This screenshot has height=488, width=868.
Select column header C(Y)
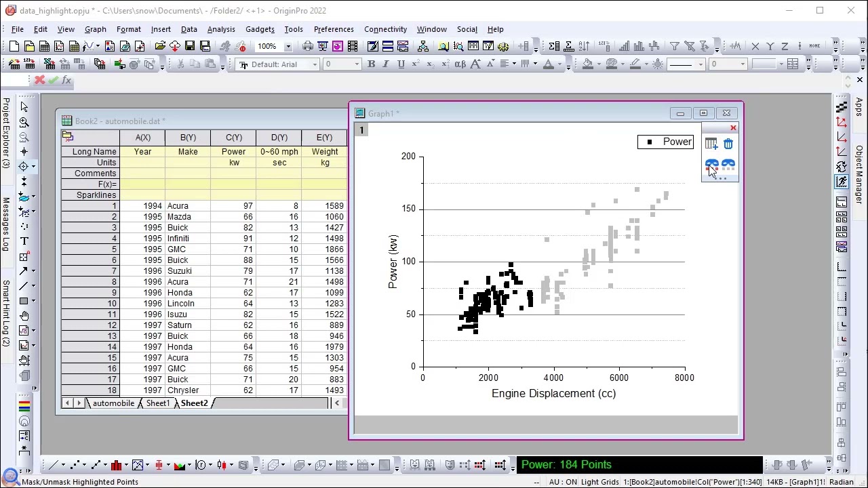233,138
